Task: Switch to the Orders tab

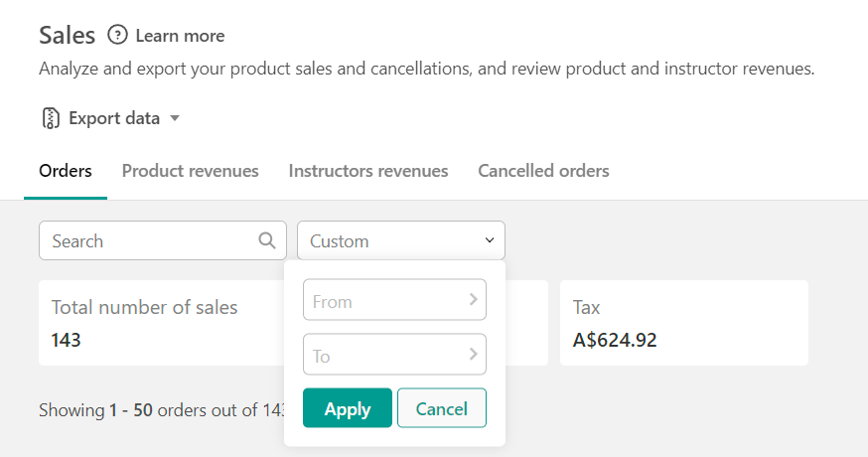Action: click(x=66, y=171)
